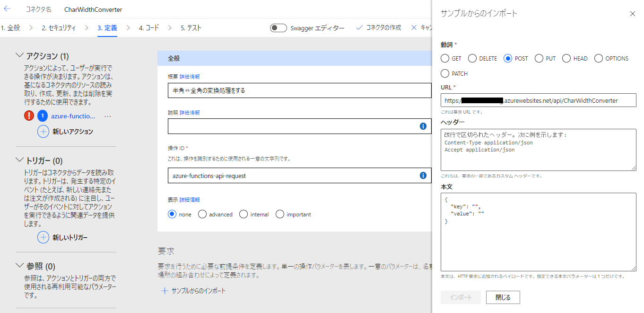Click the back arrow icon at top left

pos(7,9)
